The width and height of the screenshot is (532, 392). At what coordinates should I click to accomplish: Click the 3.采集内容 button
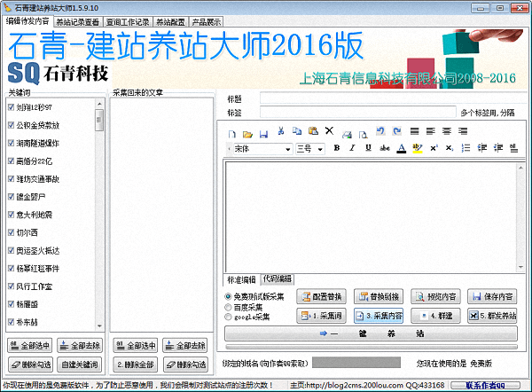(379, 315)
